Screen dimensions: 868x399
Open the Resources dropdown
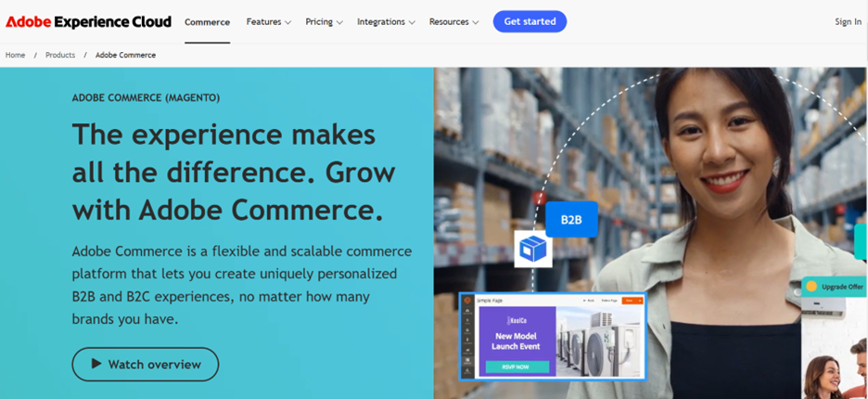tap(453, 21)
